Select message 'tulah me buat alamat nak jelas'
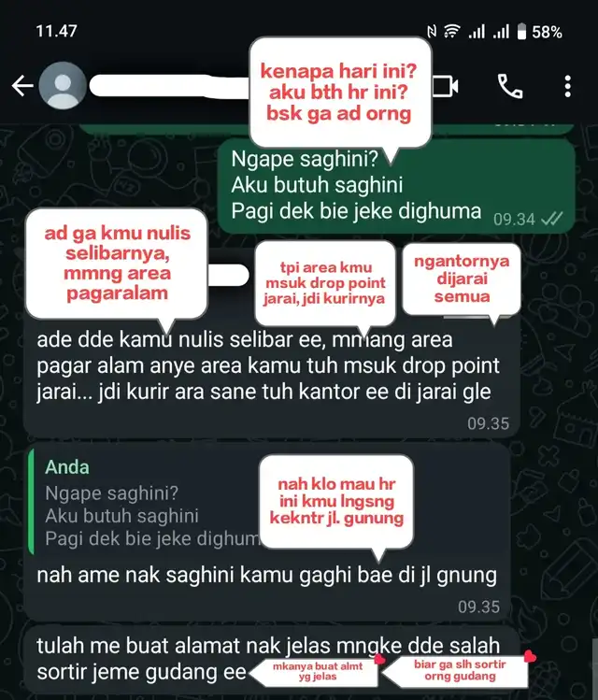This screenshot has height=700, width=598. 272,659
